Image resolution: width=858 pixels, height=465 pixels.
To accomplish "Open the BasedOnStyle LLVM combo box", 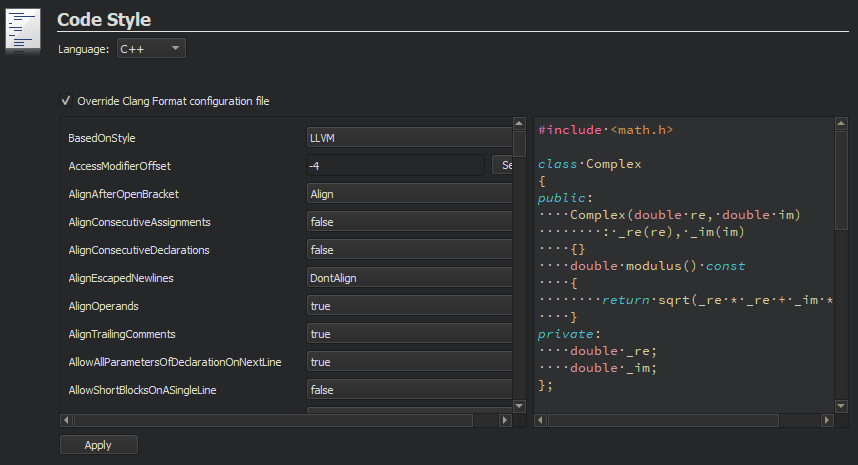I will point(409,138).
